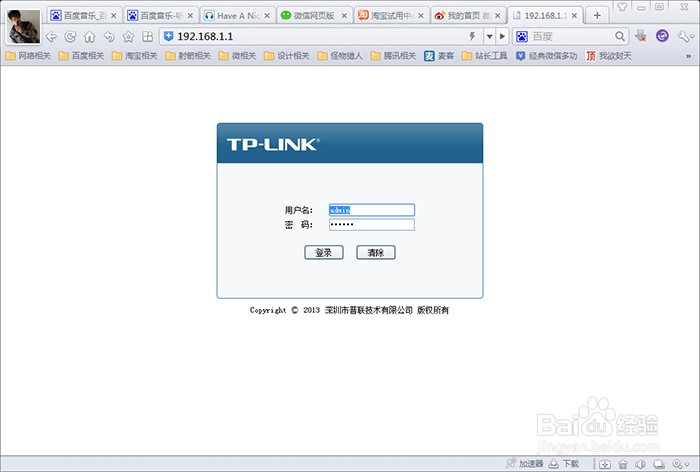The image size is (700, 472).
Task: Open the browser home page icon
Action: (90, 37)
